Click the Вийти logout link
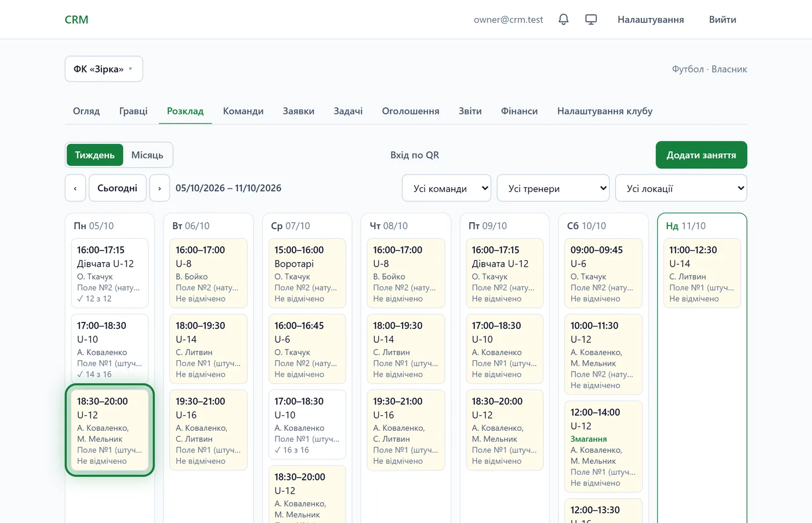Viewport: 812px width, 523px height. (x=723, y=20)
